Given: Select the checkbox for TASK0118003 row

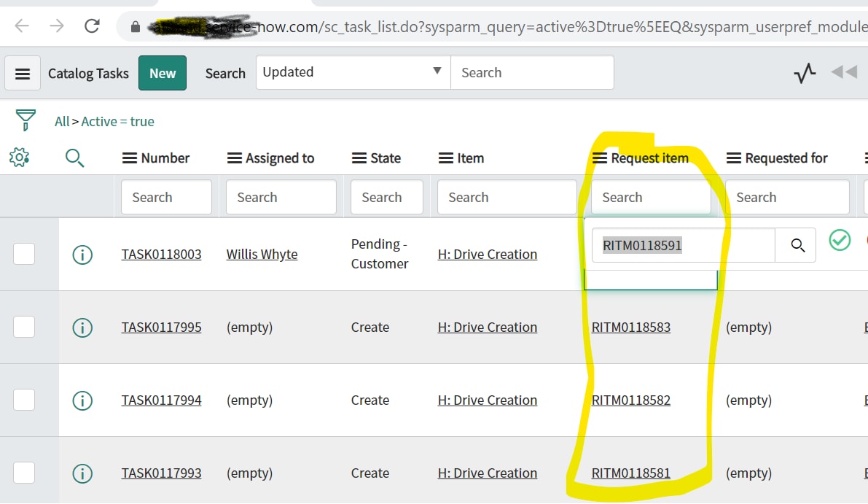Looking at the screenshot, I should (24, 254).
